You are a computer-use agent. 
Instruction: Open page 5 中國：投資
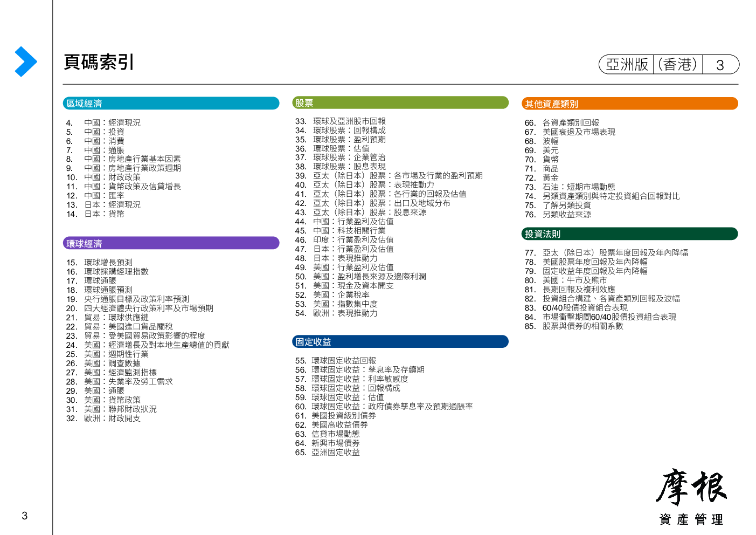click(x=95, y=132)
